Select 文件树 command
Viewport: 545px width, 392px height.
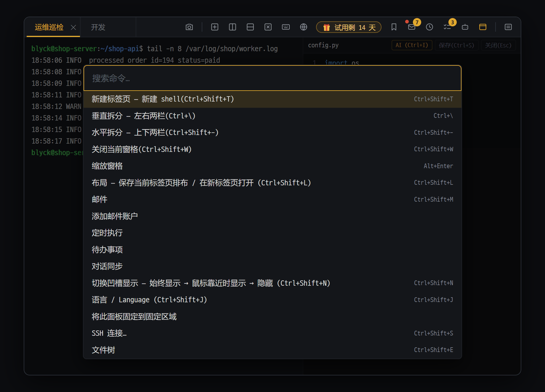point(272,350)
